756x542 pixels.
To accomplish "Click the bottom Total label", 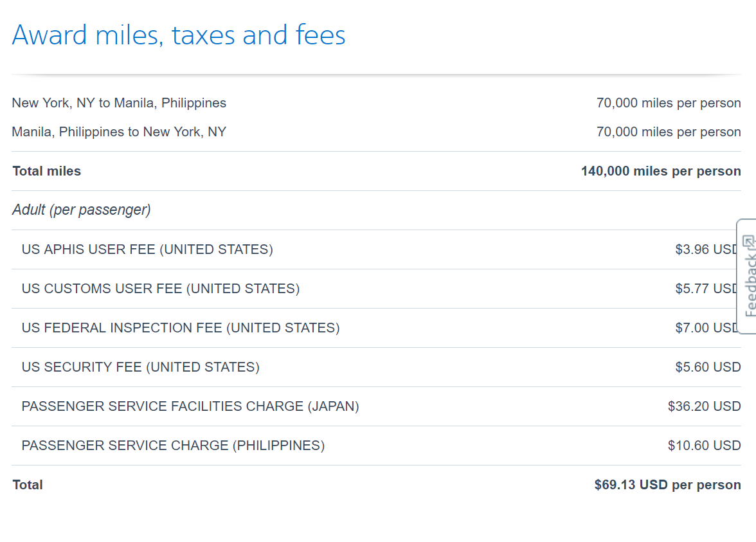I will point(28,485).
